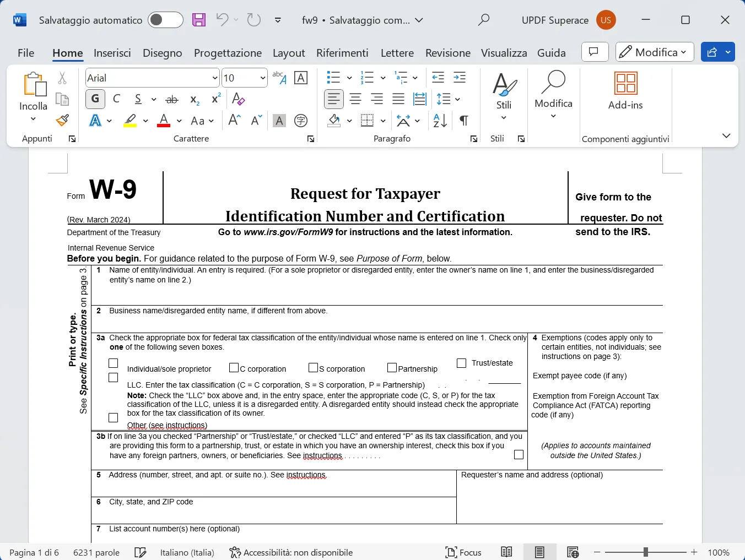Viewport: 745px width, 560px height.
Task: Open the font size dropdown
Action: click(262, 78)
